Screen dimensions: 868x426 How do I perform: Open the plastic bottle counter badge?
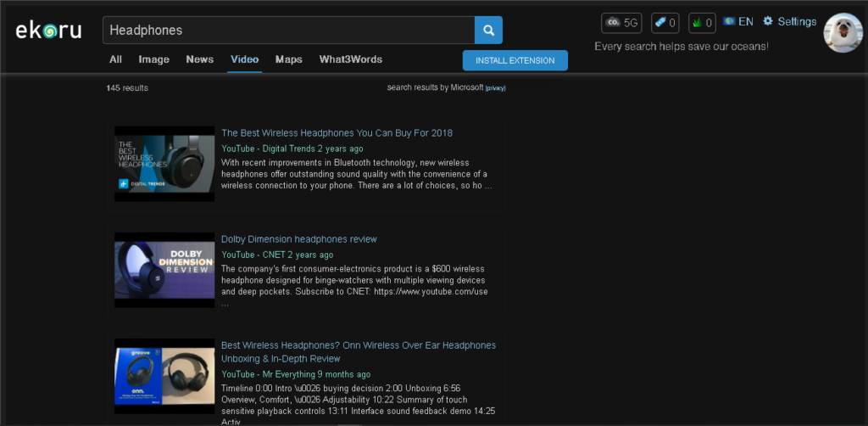tap(665, 23)
